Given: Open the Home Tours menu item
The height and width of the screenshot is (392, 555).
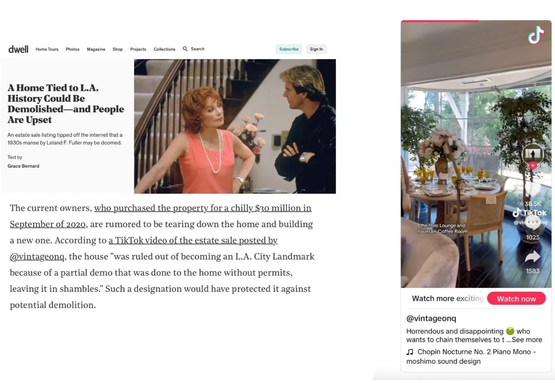Looking at the screenshot, I should (x=47, y=49).
